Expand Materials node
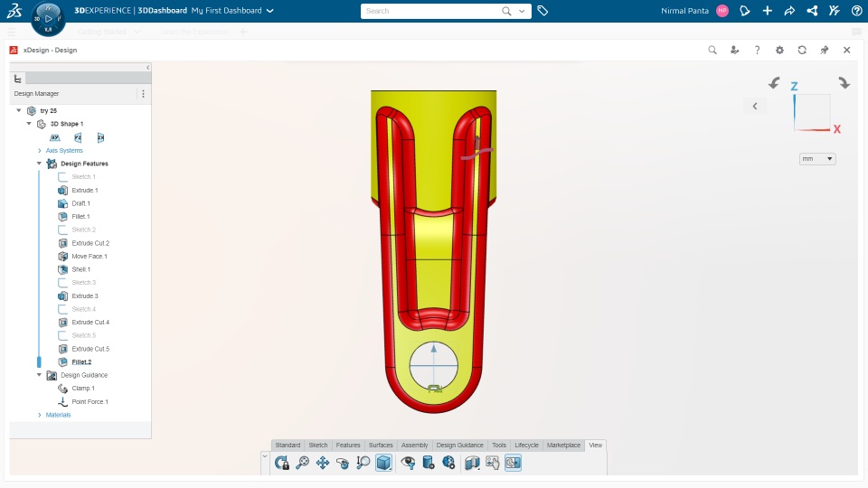 39,415
